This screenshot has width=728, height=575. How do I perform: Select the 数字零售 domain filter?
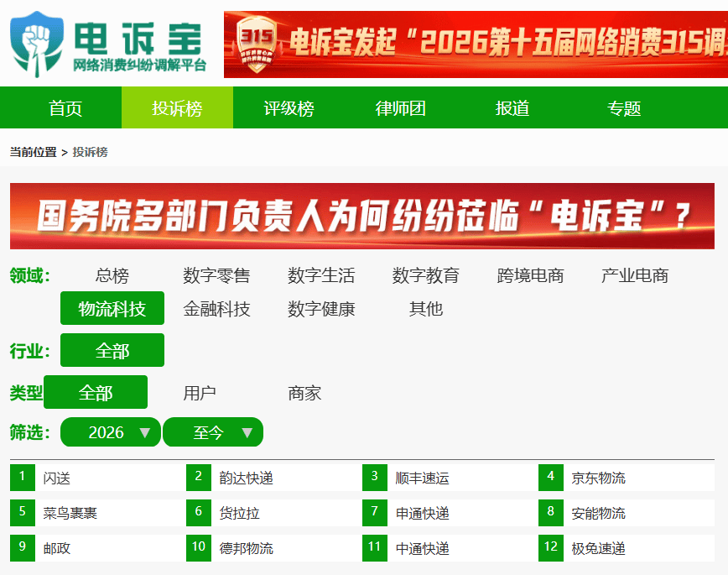coord(216,275)
